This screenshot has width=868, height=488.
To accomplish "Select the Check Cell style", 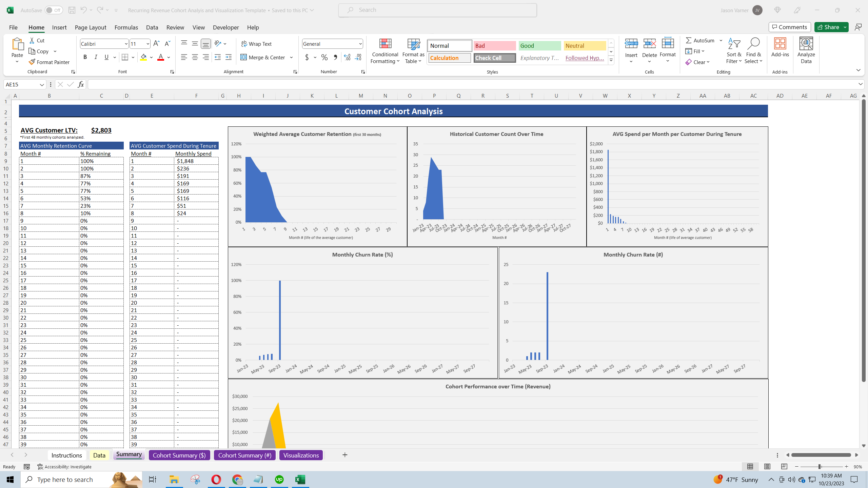I will tap(494, 58).
